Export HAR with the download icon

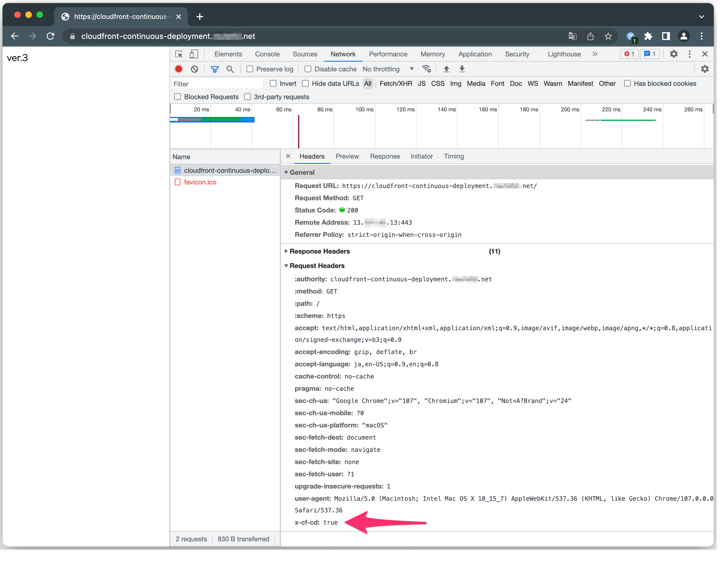coord(462,69)
